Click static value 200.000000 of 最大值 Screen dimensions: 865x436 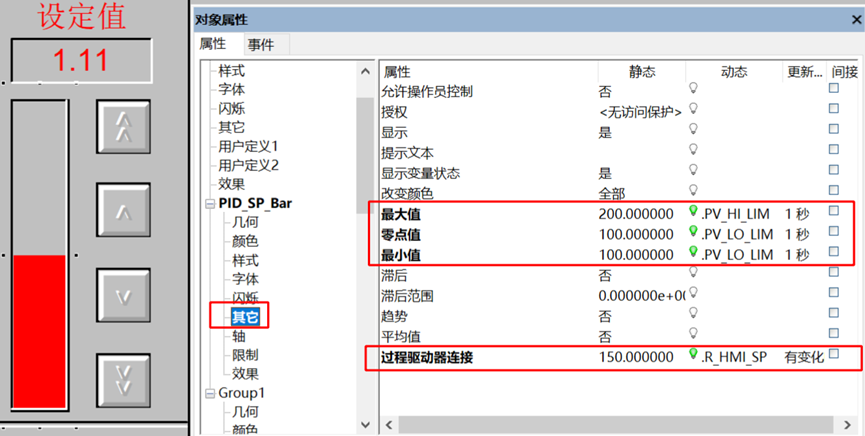pos(636,214)
